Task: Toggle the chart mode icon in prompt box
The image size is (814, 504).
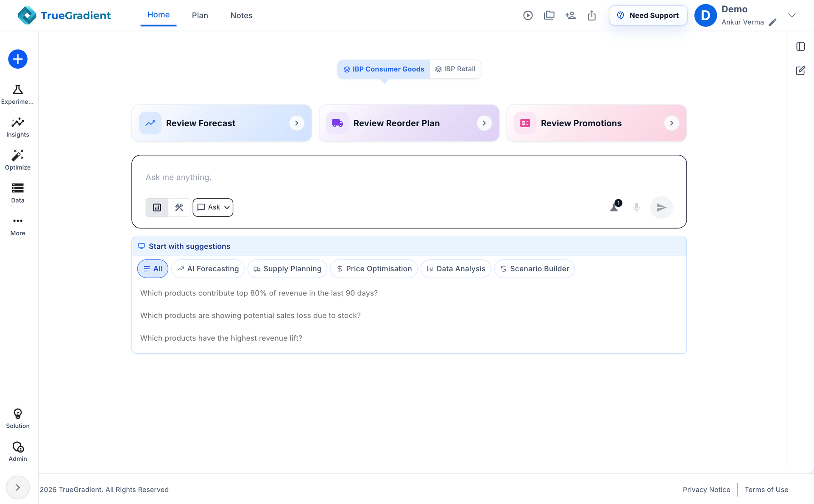Action: [157, 207]
